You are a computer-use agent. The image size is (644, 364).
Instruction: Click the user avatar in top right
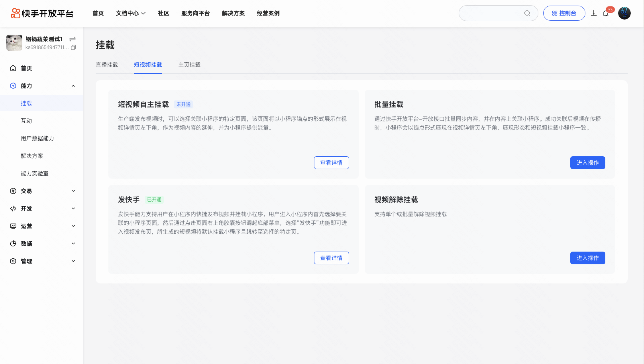click(x=624, y=13)
